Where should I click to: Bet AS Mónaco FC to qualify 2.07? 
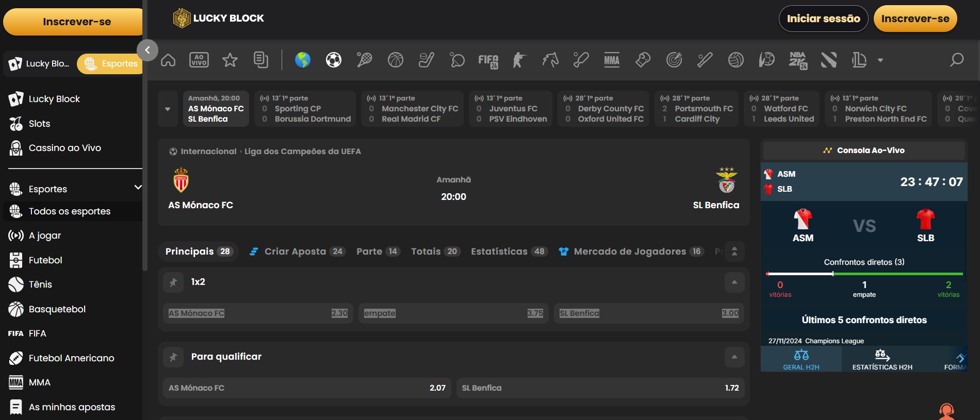pyautogui.click(x=307, y=388)
